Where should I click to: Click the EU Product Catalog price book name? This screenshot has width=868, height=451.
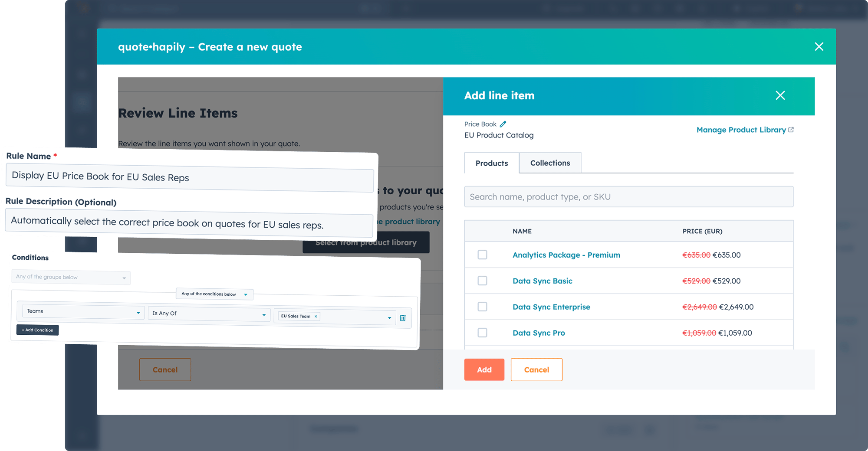[x=499, y=135]
